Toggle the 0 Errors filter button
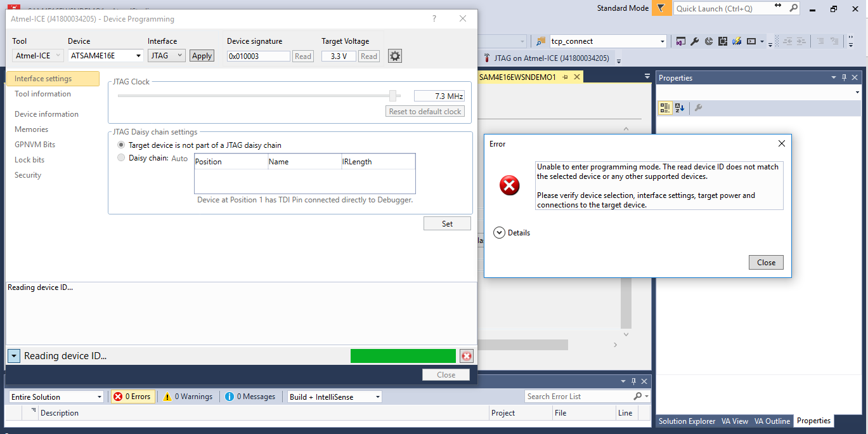 coord(133,397)
